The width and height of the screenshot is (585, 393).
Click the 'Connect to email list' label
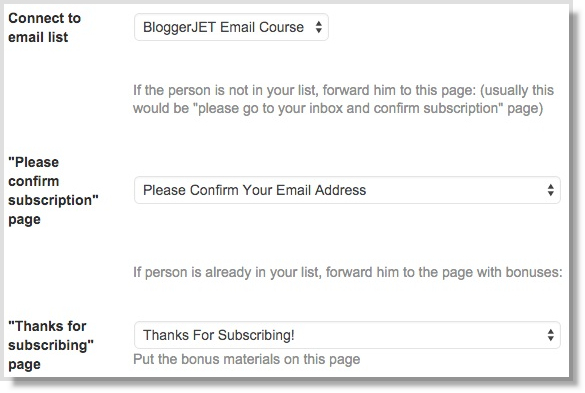[44, 28]
